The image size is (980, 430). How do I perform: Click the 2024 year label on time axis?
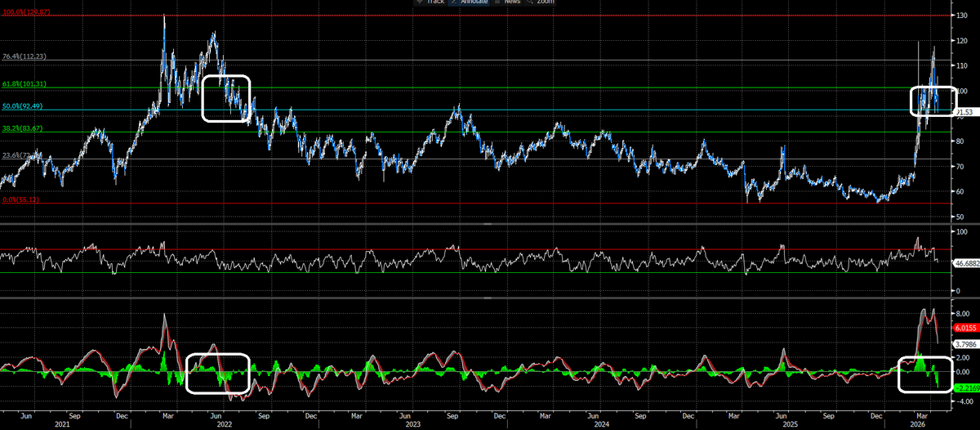point(602,424)
